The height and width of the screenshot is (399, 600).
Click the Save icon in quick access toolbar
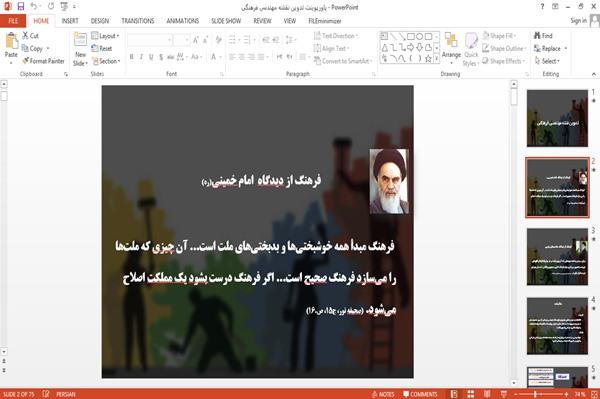coord(20,6)
